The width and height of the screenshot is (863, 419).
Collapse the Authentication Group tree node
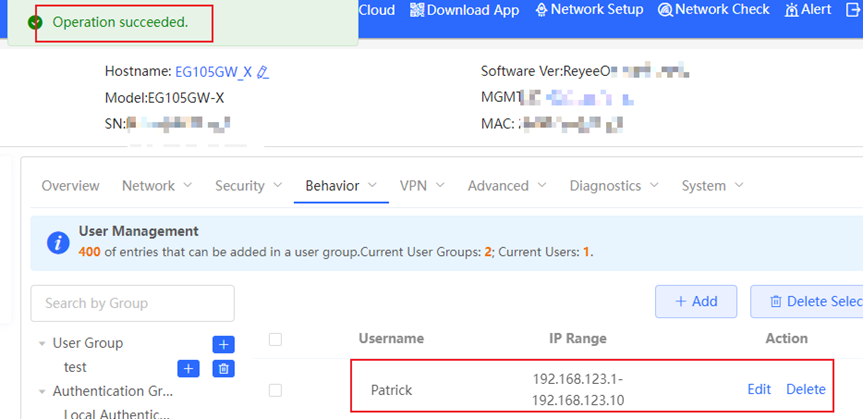(x=42, y=392)
